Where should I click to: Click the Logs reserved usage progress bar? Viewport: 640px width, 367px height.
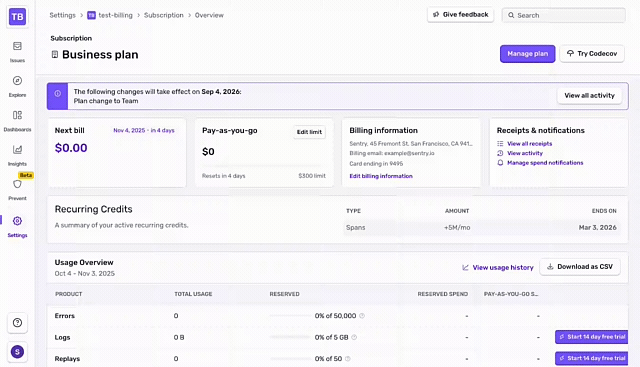(290, 337)
